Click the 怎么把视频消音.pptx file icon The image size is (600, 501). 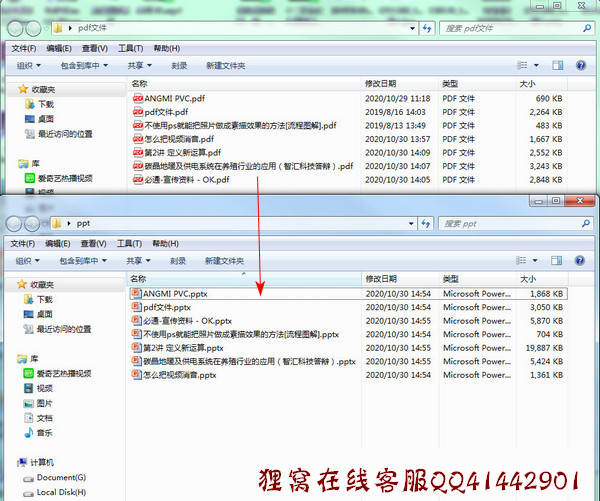point(137,375)
